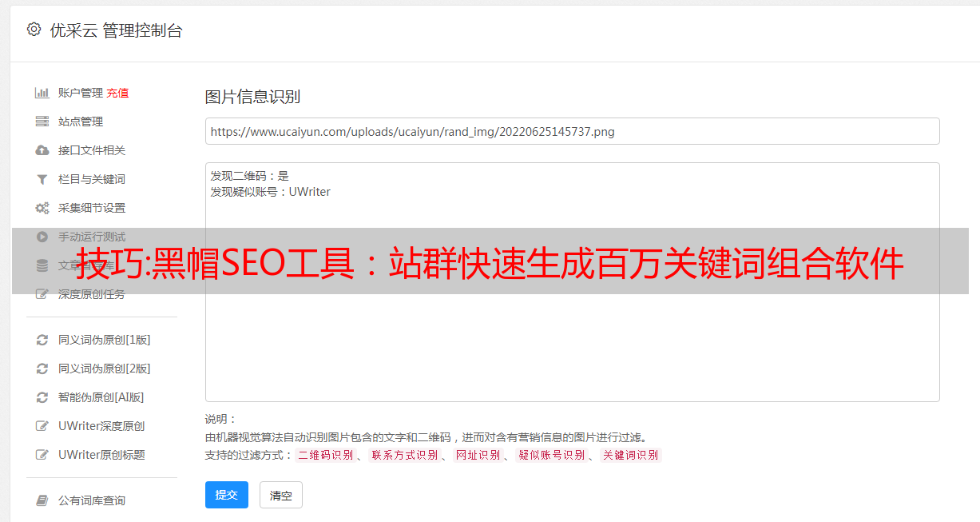980x522 pixels.
Task: Click the edit icon next to UWriter原创标题
Action: coord(42,455)
